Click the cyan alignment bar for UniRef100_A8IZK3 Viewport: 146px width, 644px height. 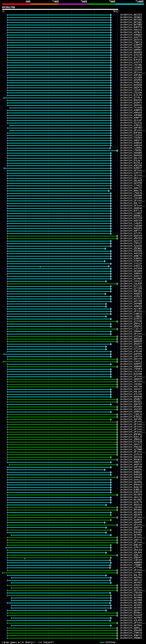pos(59,15)
